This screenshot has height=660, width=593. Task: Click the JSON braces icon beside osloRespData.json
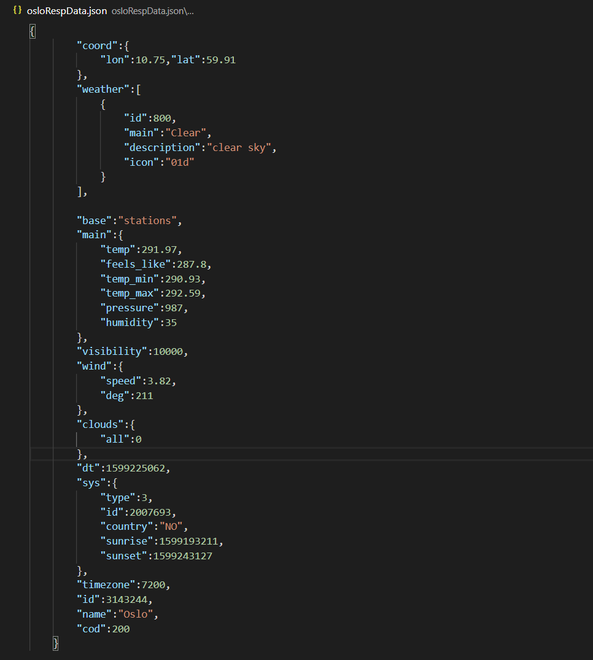point(17,10)
